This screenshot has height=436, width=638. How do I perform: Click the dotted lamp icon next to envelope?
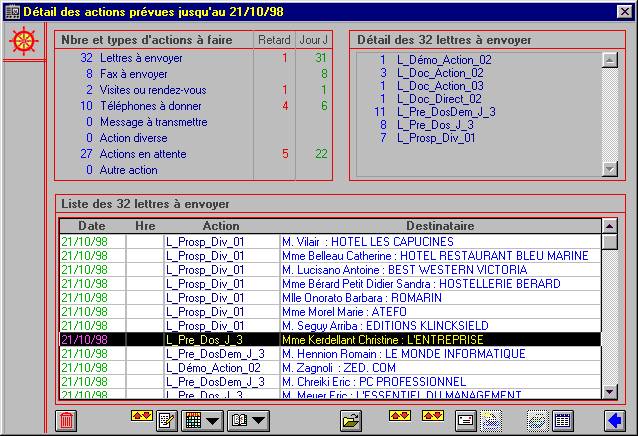pos(491,421)
